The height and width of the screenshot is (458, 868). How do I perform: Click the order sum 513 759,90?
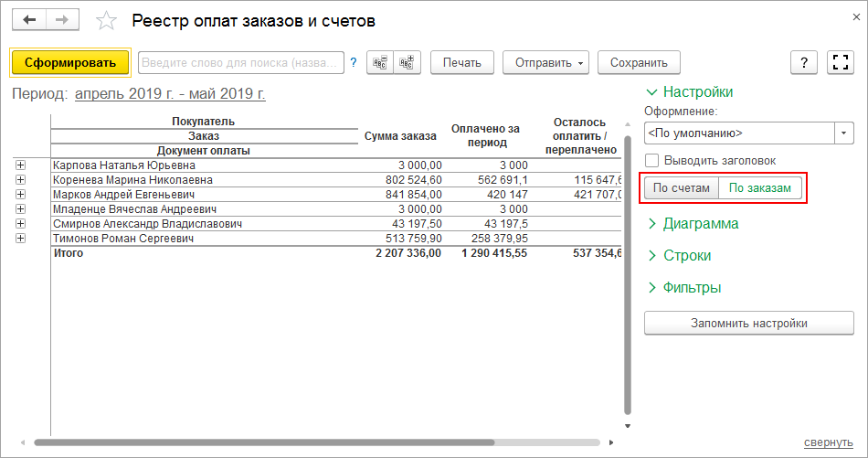[414, 239]
